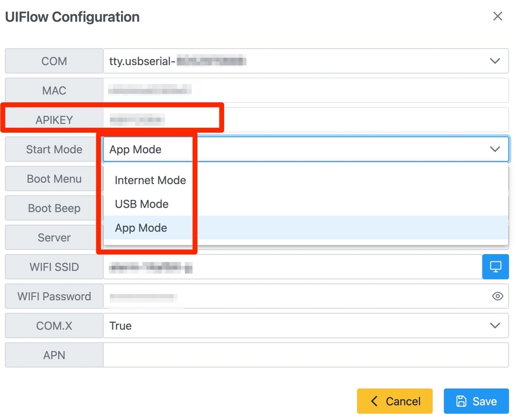Collapse the Start Mode dropdown arrow
The height and width of the screenshot is (420, 516).
(495, 149)
